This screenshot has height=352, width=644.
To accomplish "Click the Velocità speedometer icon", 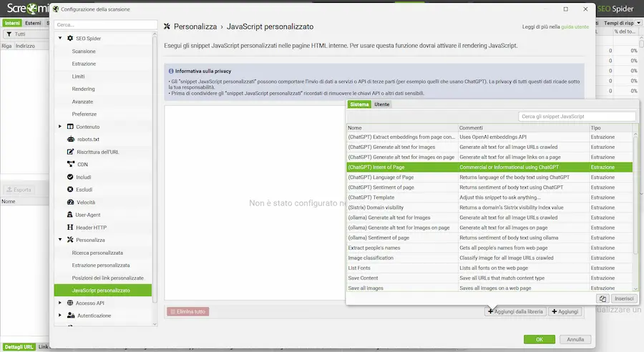I will pos(70,202).
